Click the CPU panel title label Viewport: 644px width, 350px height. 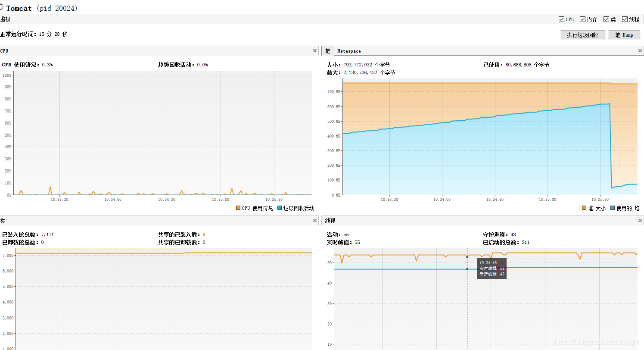(x=4, y=51)
